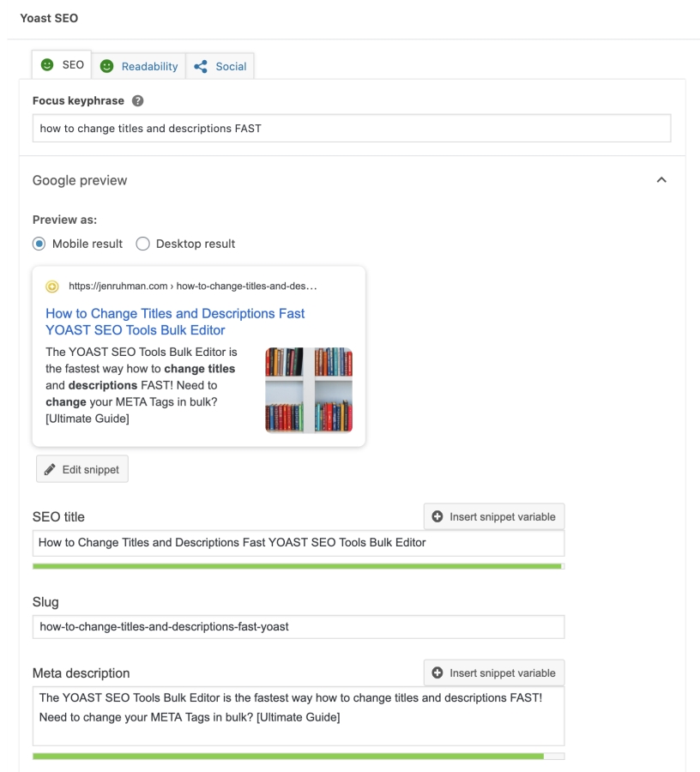Click the preview title link in the snippet
700x772 pixels.
point(175,322)
